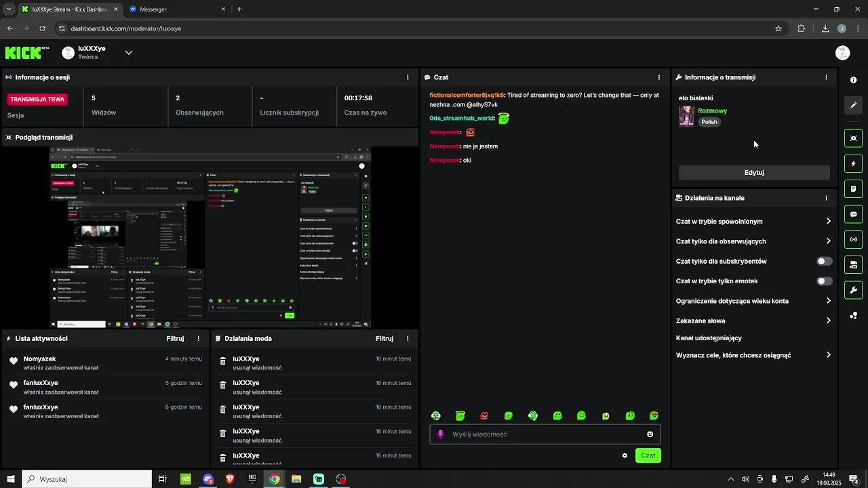Click the Windows Wyszukaj search box

87,479
